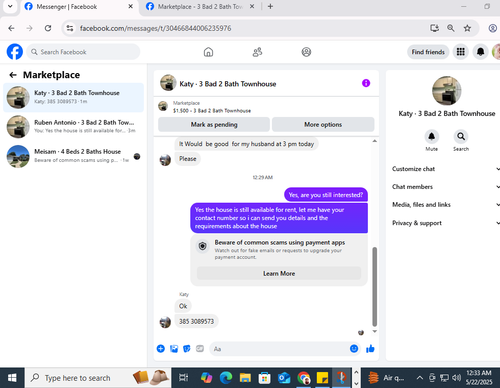Search within the conversation
500x388 pixels.
click(461, 136)
